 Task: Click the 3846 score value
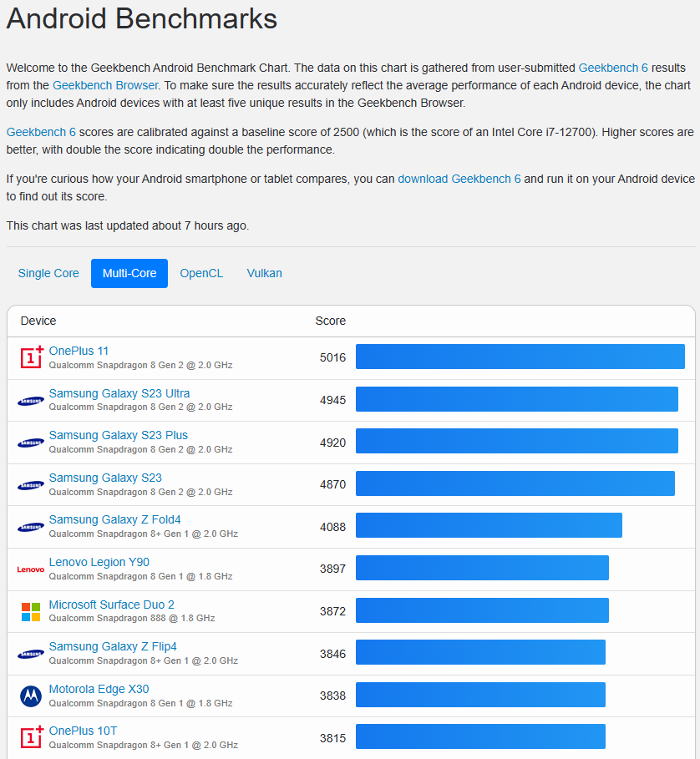[x=332, y=654]
